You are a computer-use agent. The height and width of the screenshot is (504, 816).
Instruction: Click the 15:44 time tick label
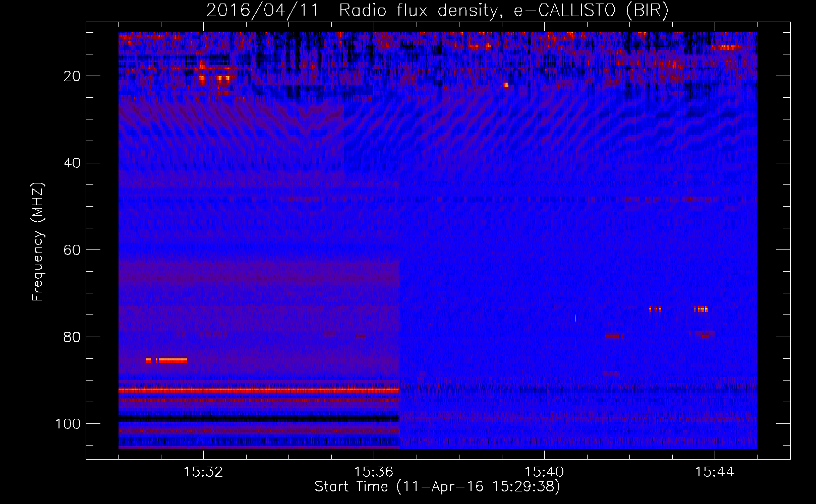[715, 472]
